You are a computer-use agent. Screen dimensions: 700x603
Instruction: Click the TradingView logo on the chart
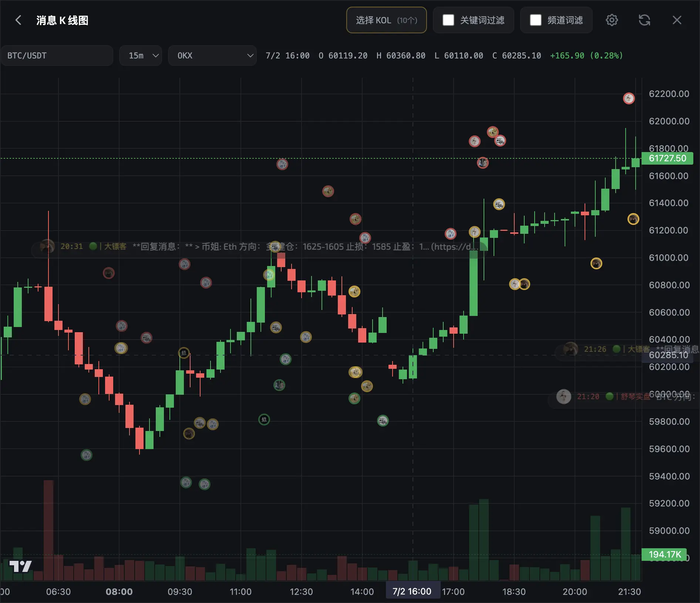20,566
